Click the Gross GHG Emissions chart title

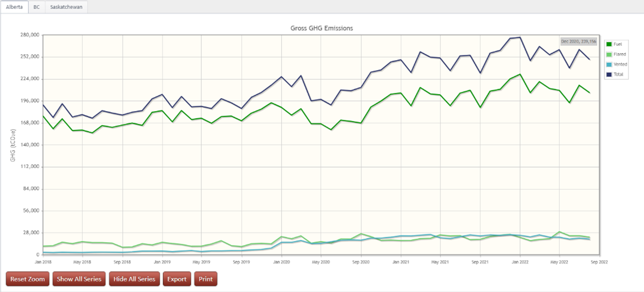[322, 28]
